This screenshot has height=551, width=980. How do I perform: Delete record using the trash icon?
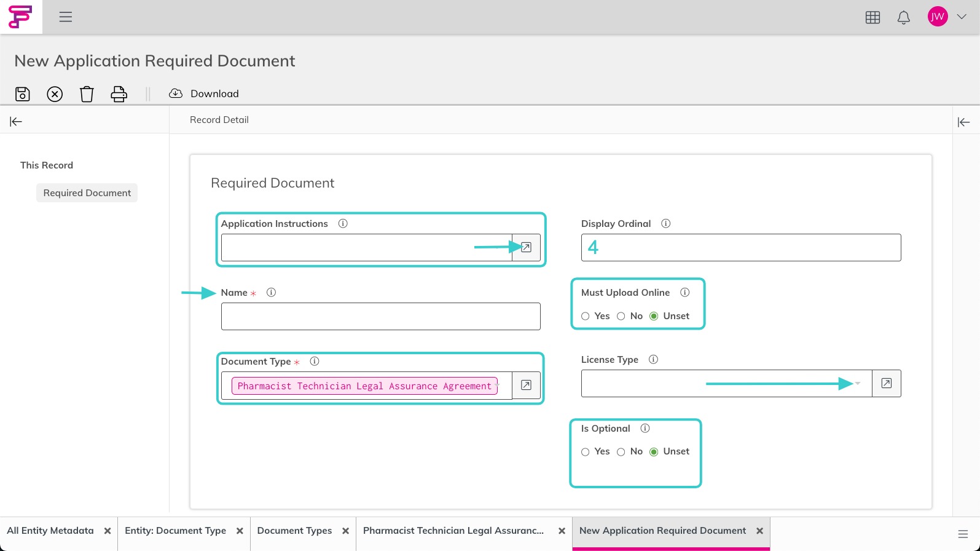[x=87, y=93]
